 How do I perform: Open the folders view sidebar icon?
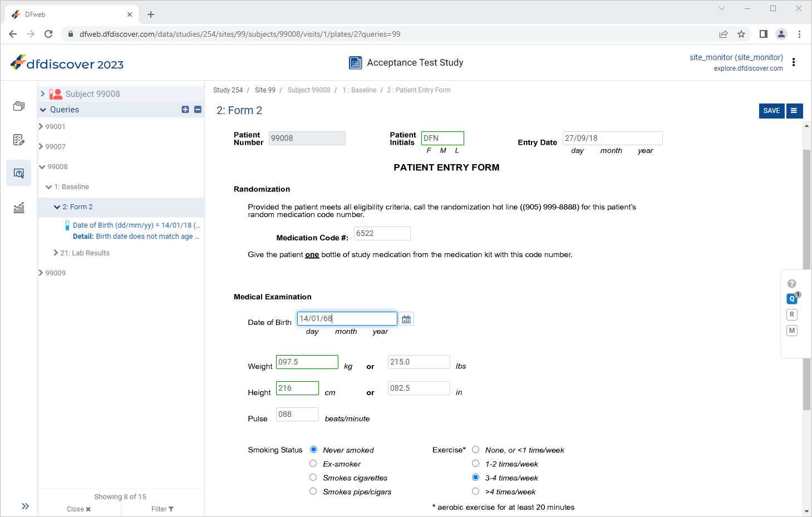pyautogui.click(x=19, y=106)
